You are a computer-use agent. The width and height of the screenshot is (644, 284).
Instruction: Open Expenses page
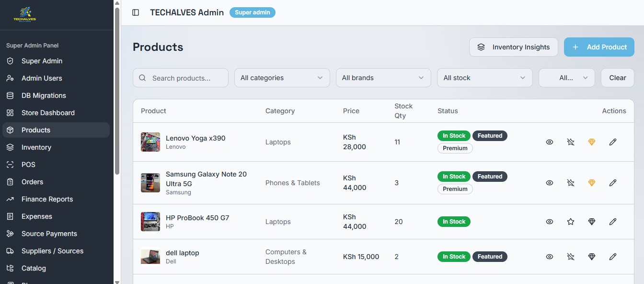(x=56, y=216)
